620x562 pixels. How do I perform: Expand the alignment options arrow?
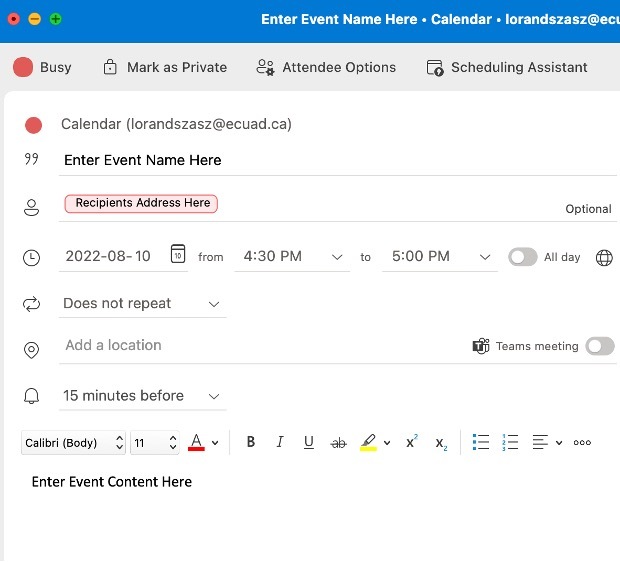[559, 443]
